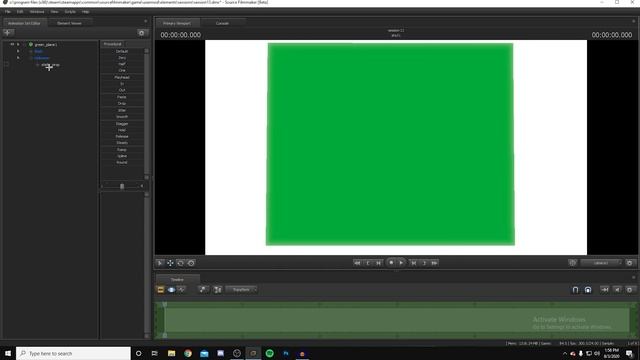
Task: Switch to the Element Viewer tab
Action: [69, 23]
